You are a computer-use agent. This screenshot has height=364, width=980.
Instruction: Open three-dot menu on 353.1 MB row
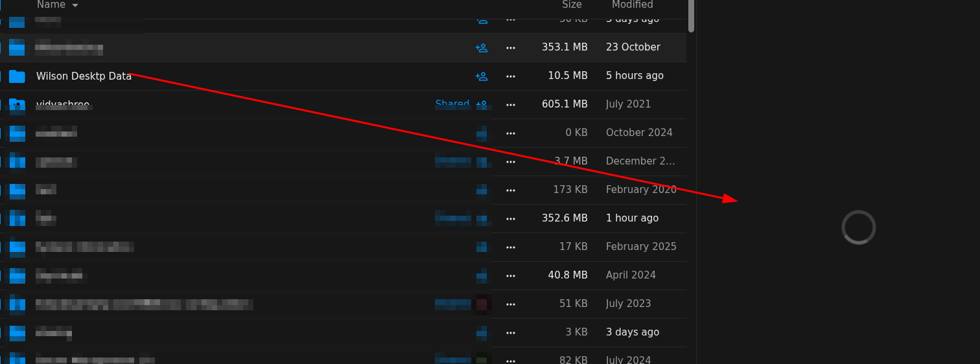(511, 48)
